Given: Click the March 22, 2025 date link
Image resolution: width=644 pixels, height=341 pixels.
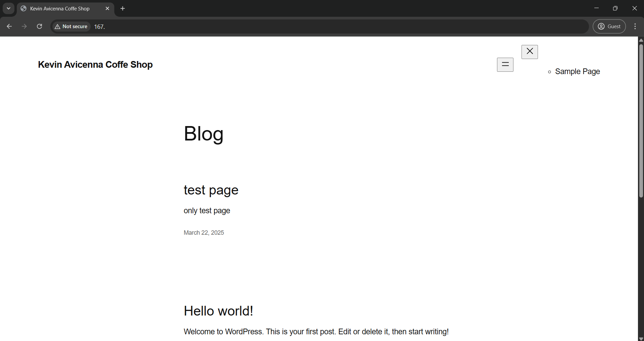Looking at the screenshot, I should (204, 233).
